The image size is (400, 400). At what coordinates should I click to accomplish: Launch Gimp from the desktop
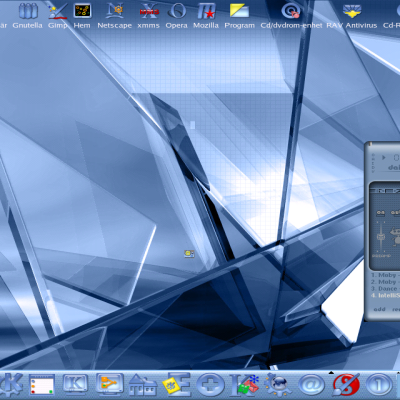coord(58,15)
